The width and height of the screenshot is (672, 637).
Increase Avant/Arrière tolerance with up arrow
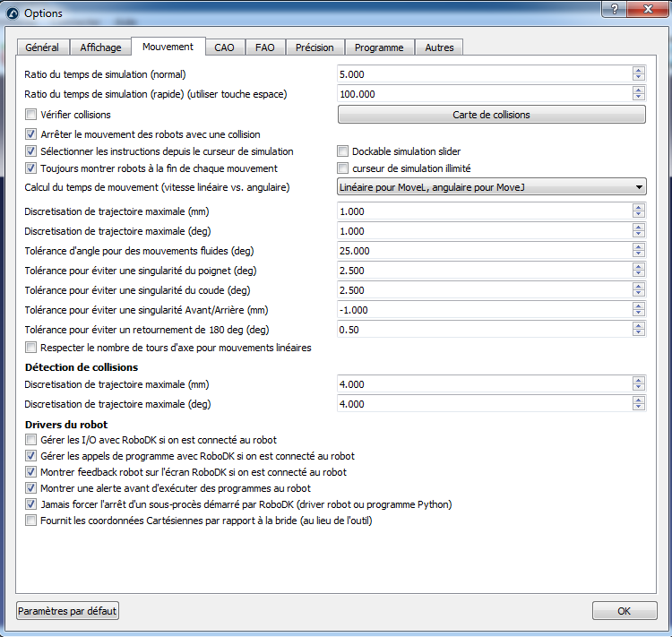[639, 306]
